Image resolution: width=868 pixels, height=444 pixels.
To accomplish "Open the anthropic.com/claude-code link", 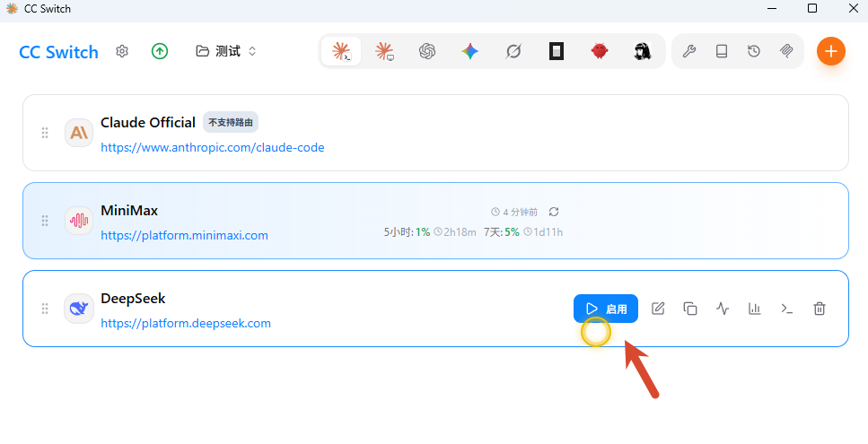I will coord(213,148).
